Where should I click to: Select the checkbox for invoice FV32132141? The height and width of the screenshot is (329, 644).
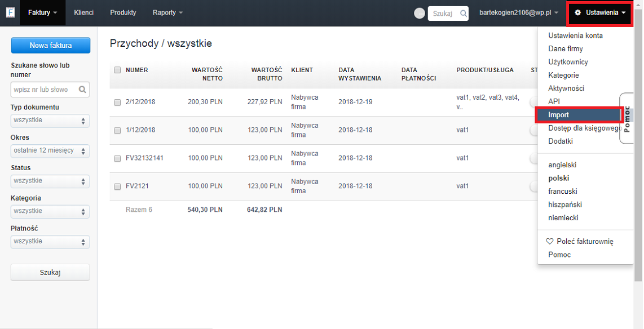pos(117,158)
